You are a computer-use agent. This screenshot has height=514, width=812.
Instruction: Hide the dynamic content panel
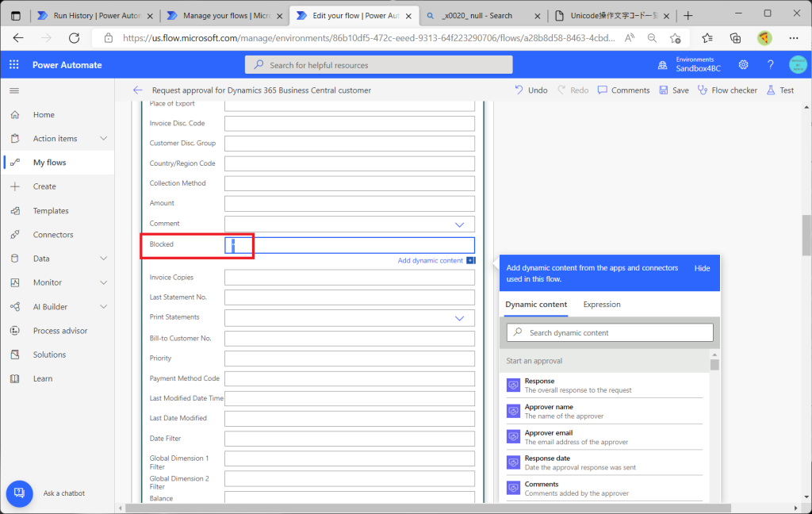click(702, 268)
